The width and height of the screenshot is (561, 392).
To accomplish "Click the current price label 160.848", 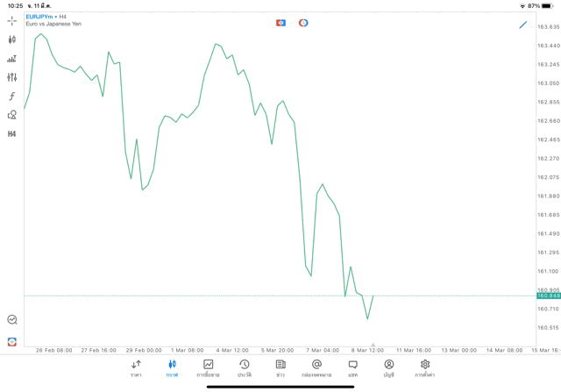I will click(549, 296).
